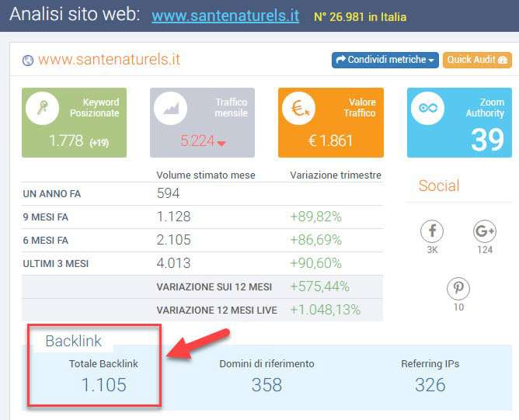This screenshot has height=420, width=519.
Task: Click the UN ANNO FA row label
Action: (x=52, y=194)
